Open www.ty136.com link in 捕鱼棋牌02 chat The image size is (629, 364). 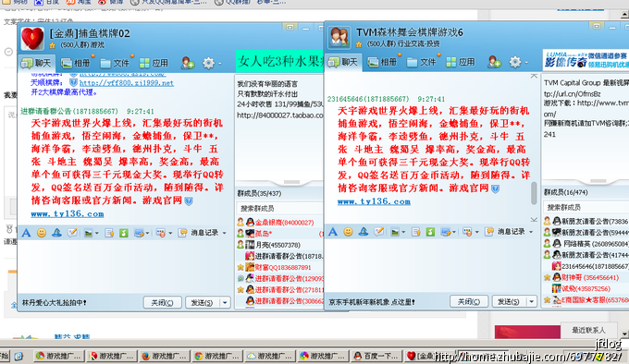pyautogui.click(x=68, y=213)
